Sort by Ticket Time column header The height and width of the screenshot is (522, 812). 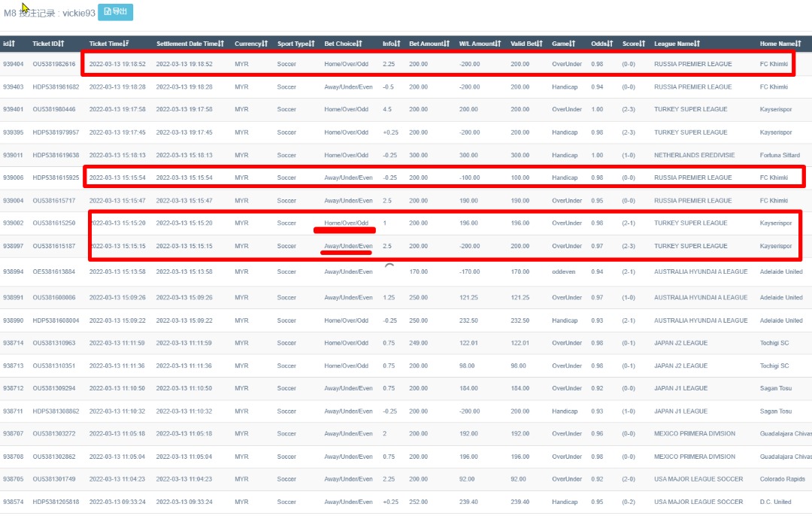coord(109,44)
